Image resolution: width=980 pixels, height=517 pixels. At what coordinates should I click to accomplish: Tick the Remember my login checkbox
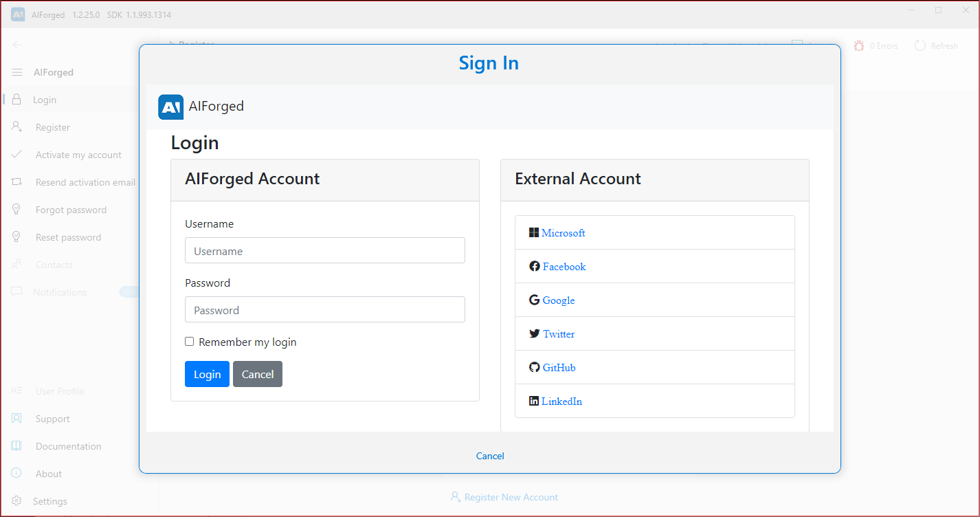190,342
